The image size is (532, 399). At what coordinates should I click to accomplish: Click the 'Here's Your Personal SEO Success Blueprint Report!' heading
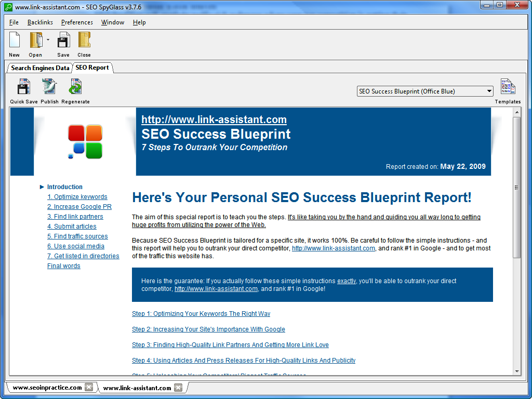click(x=302, y=197)
